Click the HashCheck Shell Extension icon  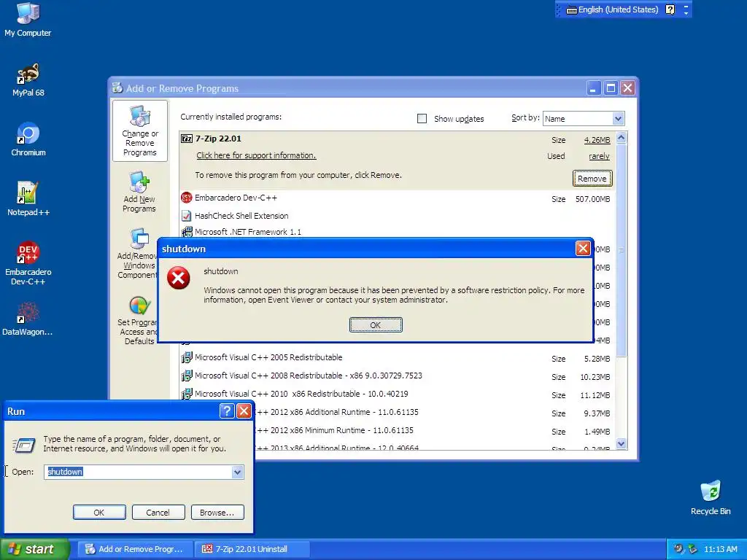tap(187, 216)
